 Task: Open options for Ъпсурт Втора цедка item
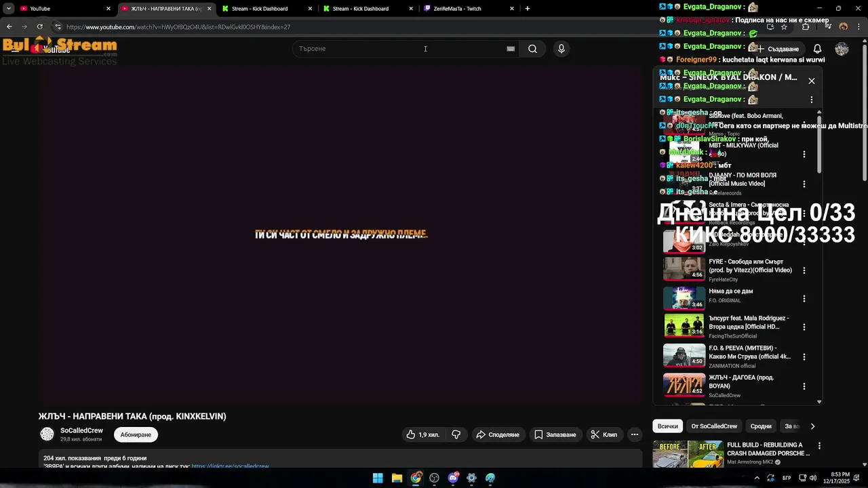tap(804, 327)
